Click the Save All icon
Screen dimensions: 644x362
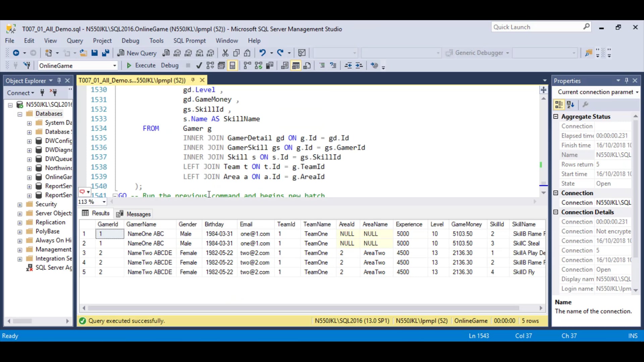coord(106,53)
